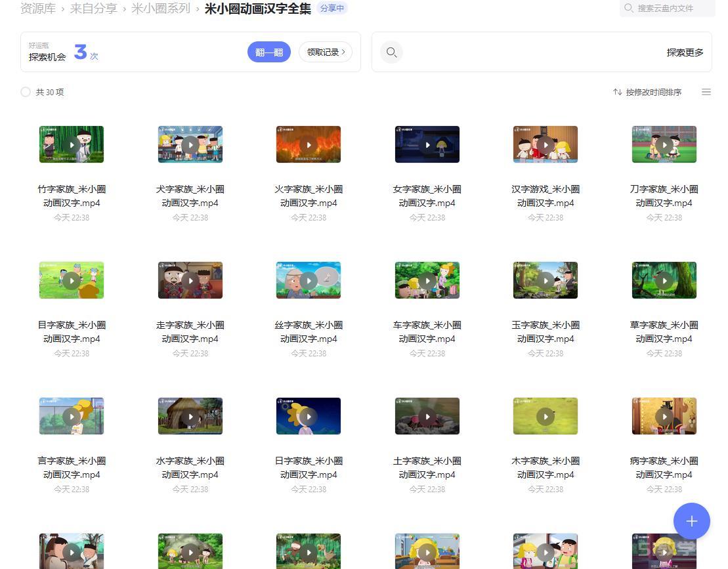Open the 分享中 status badge

point(332,8)
